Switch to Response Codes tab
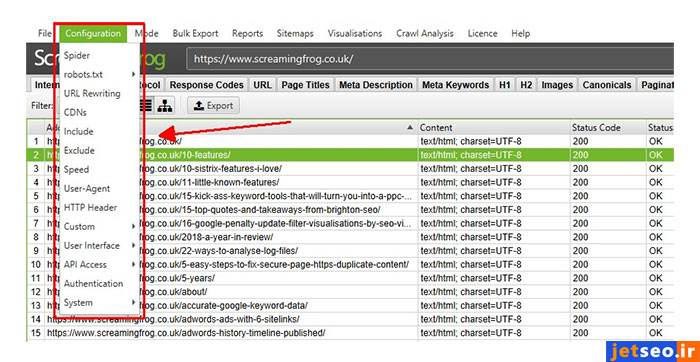The height and width of the screenshot is (362, 700). point(207,85)
